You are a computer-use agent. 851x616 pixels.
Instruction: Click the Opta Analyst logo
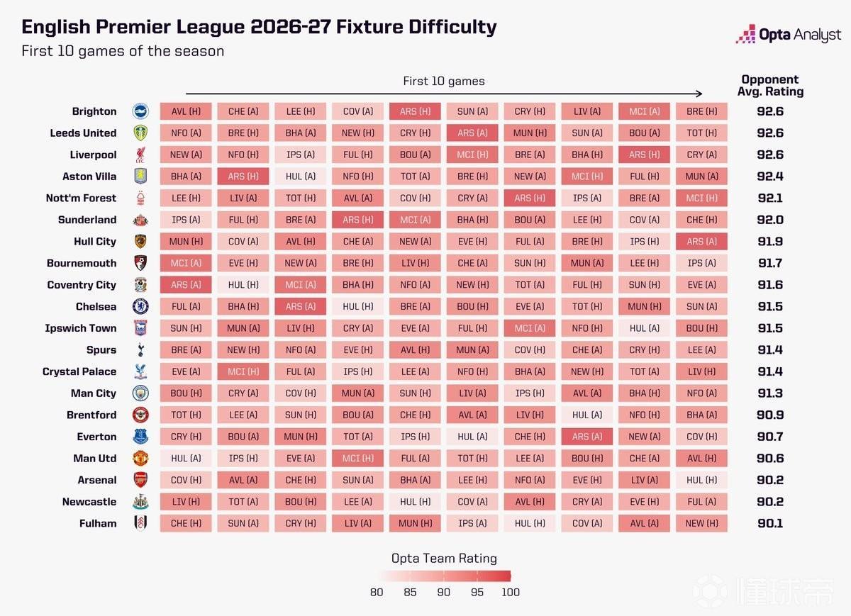click(788, 34)
